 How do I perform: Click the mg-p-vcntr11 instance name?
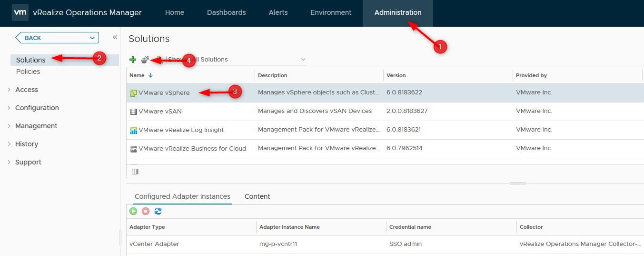278,244
